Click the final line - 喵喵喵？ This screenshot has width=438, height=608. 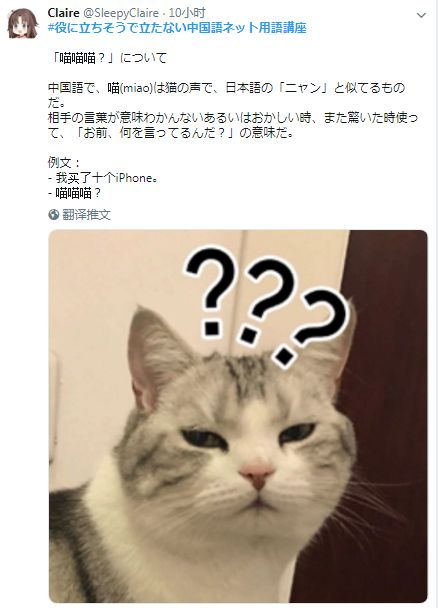74,193
